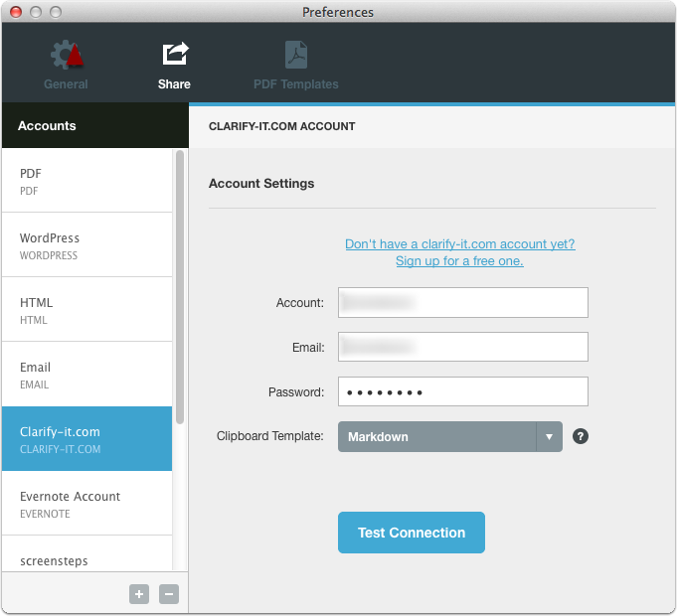Click the "Clipboard Template:" label

coord(270,436)
